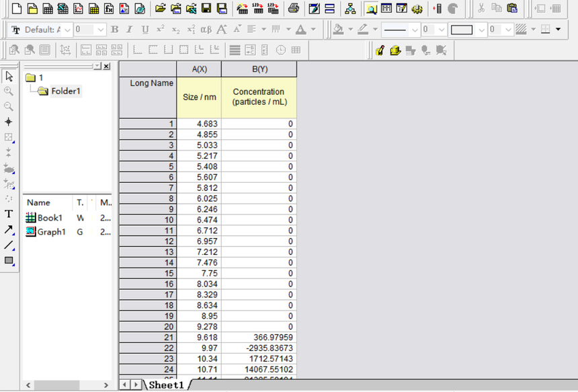This screenshot has width=578, height=392.
Task: Toggle Superscript formatting
Action: point(161,30)
